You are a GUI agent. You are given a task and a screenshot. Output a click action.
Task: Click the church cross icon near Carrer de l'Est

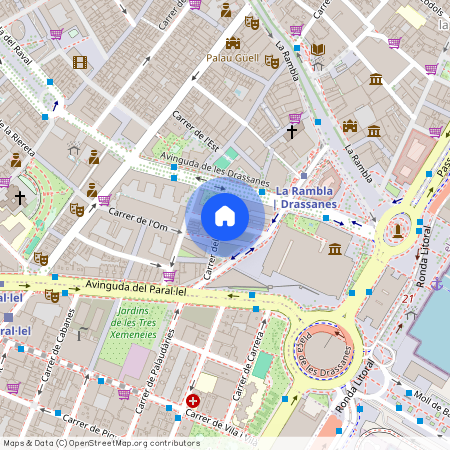(x=292, y=132)
